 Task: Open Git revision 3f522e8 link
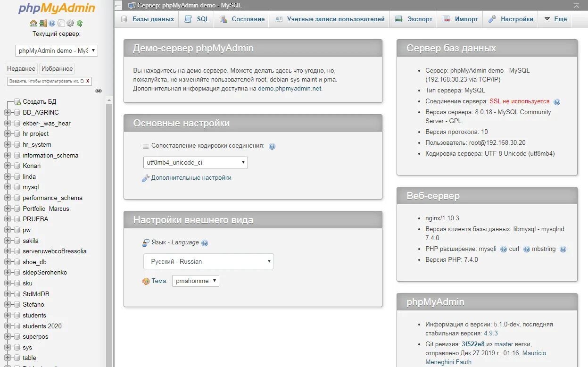[473, 344]
